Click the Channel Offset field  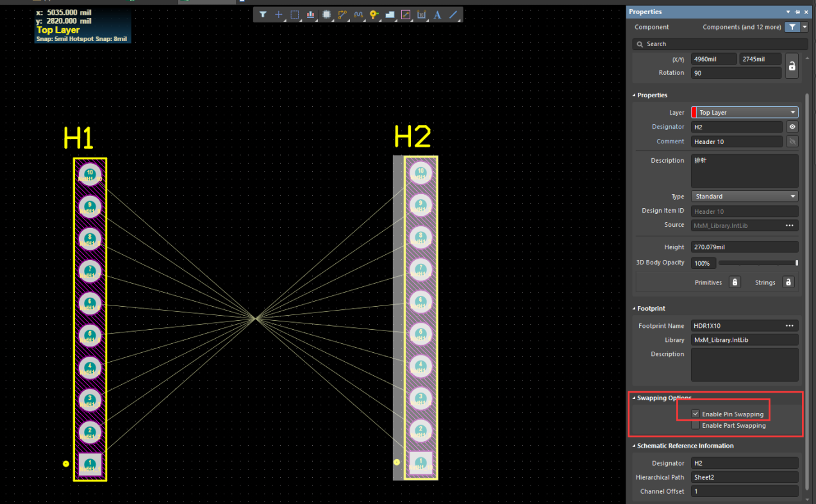[x=744, y=491]
